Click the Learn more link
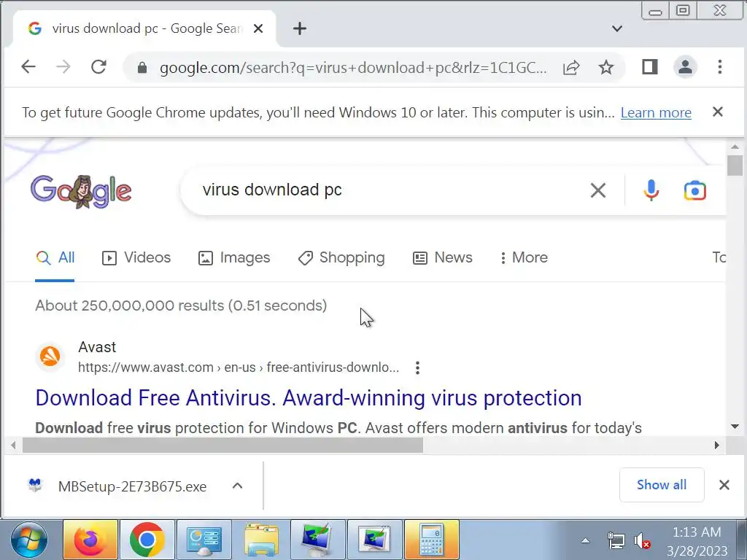 tap(656, 112)
